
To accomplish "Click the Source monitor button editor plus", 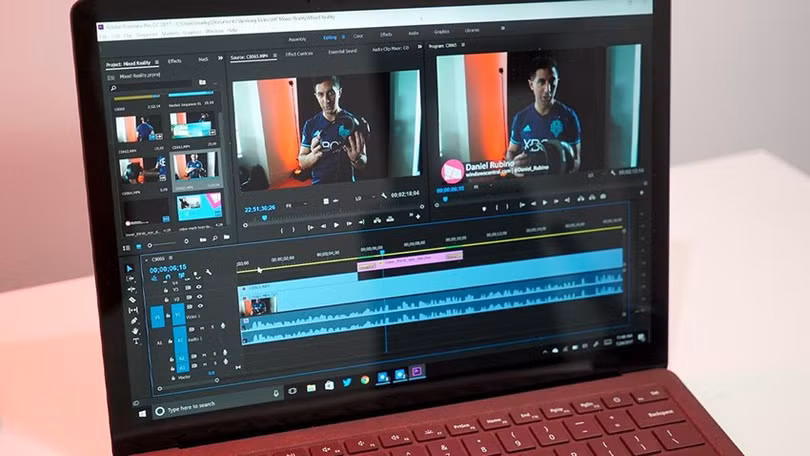I will pos(418,216).
